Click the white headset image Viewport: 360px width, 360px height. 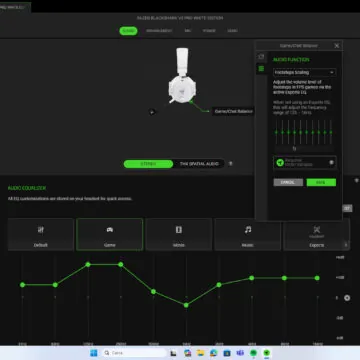[x=182, y=76]
